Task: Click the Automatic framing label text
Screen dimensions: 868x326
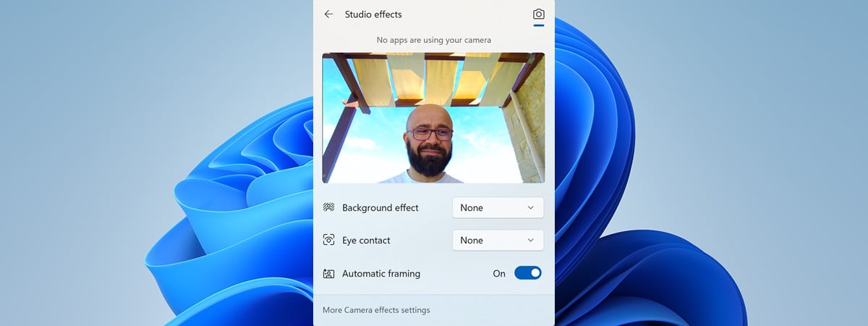Action: tap(381, 274)
